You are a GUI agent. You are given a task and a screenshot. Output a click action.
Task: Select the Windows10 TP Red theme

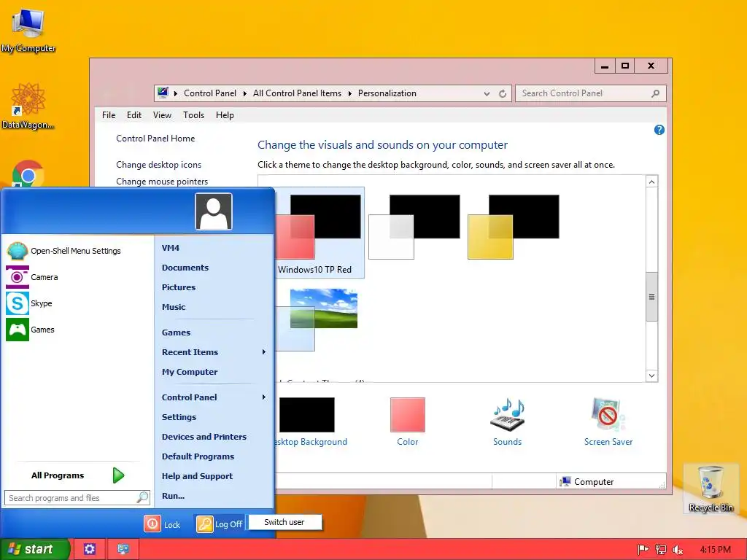tap(320, 233)
